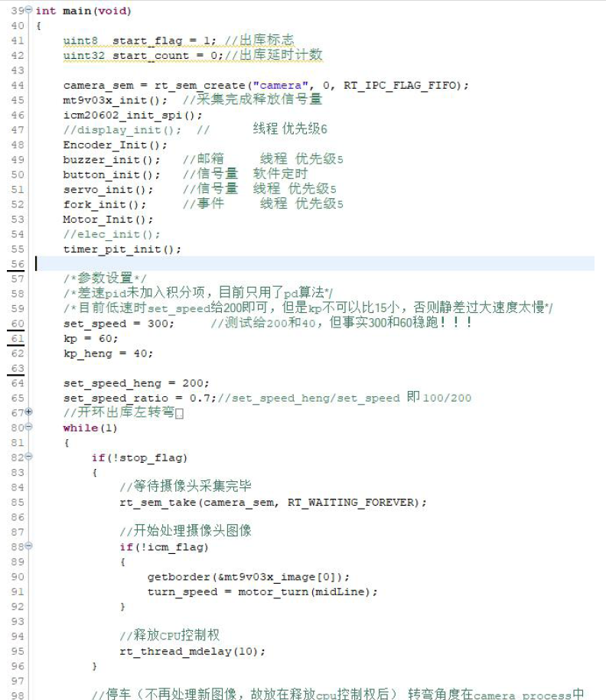Image resolution: width=606 pixels, height=700 pixels.
Task: Click the "camera" string literal
Action: (281, 85)
